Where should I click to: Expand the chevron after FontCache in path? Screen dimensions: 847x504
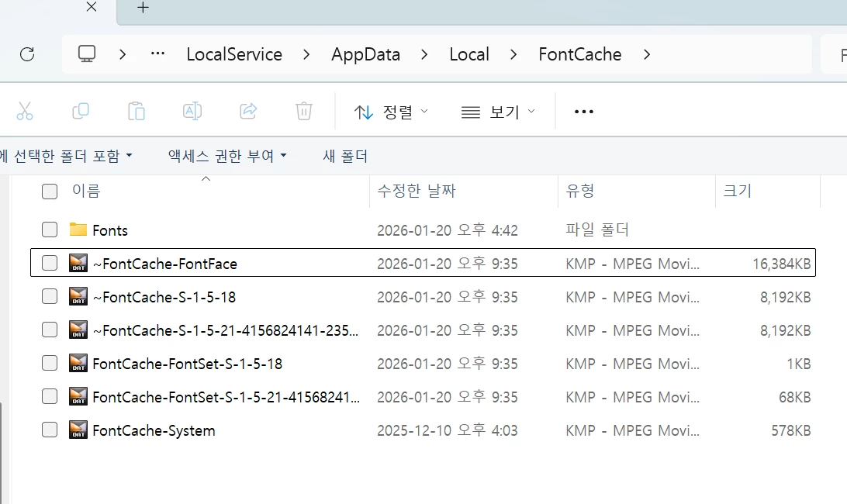click(x=647, y=54)
